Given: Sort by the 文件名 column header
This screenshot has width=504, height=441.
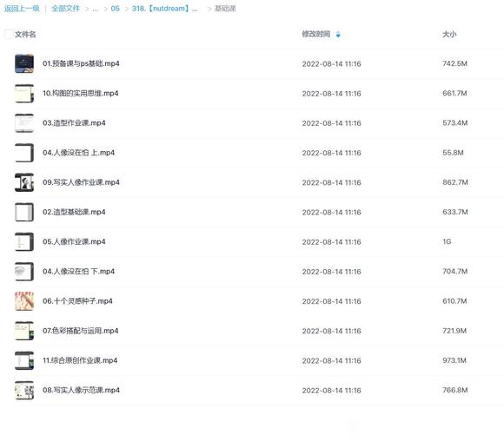Looking at the screenshot, I should [x=25, y=34].
